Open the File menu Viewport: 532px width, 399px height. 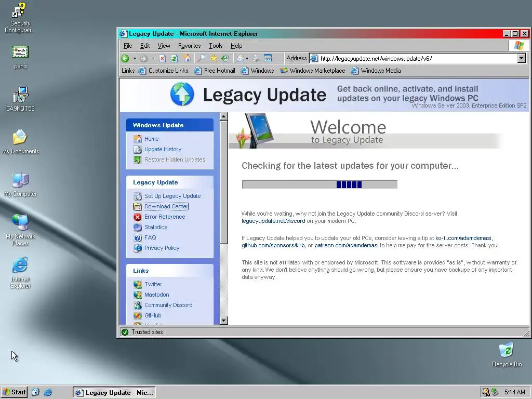pyautogui.click(x=128, y=46)
